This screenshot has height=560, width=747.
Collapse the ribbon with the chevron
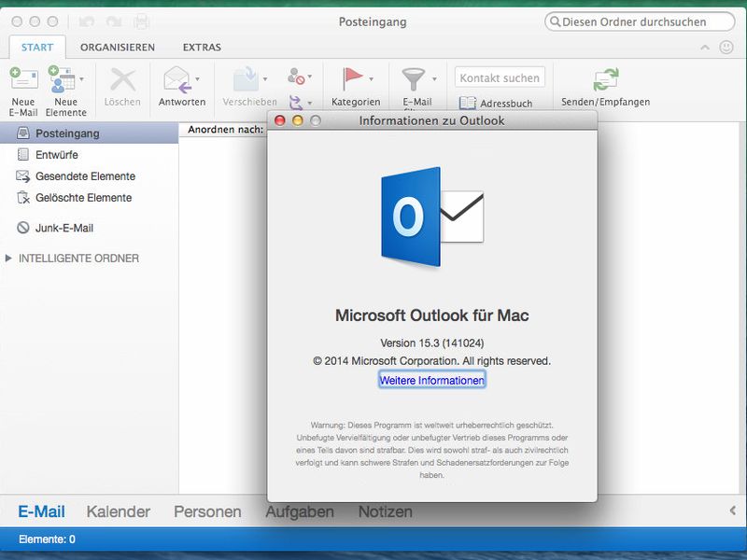pos(705,48)
